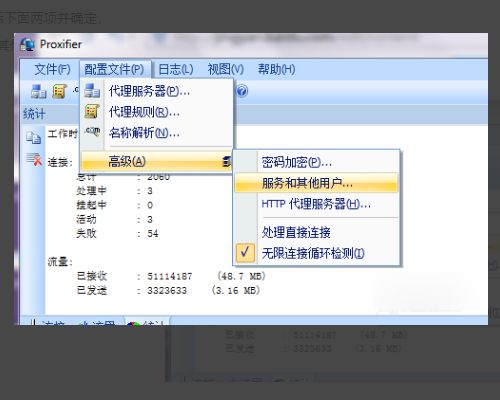This screenshot has width=500, height=400.
Task: Open the 帮助(H) menu
Action: (x=276, y=69)
